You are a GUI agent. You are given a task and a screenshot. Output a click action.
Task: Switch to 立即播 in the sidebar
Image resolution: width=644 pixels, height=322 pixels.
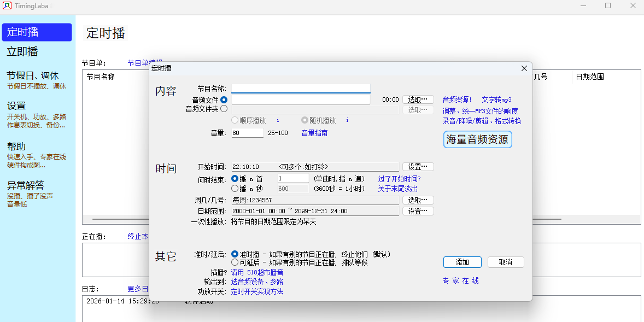[22, 52]
